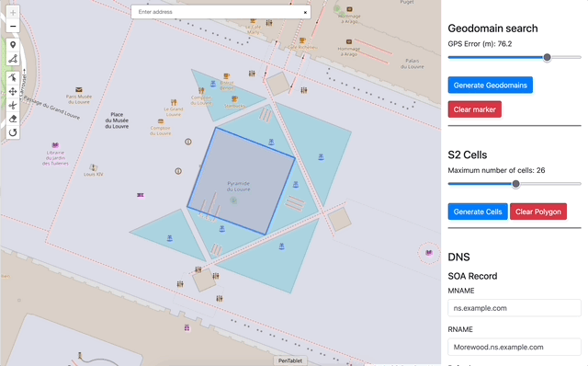Click the Starbucks cafe icon on map

[235, 99]
